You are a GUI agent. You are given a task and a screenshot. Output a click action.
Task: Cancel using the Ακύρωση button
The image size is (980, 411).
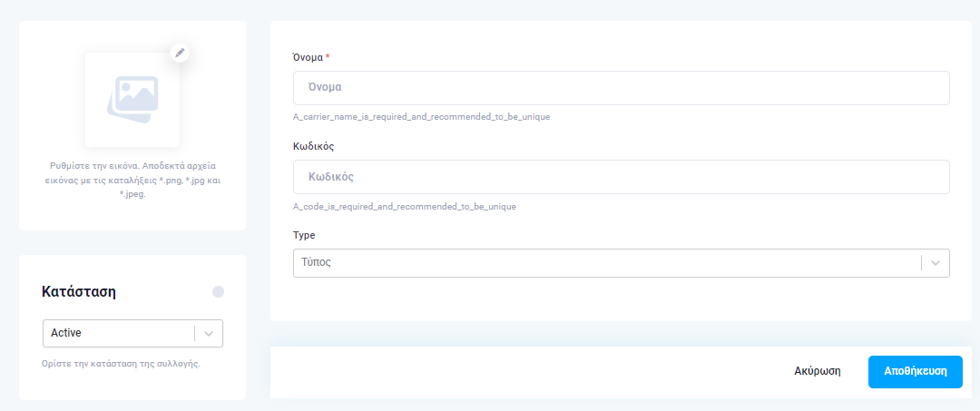(818, 371)
